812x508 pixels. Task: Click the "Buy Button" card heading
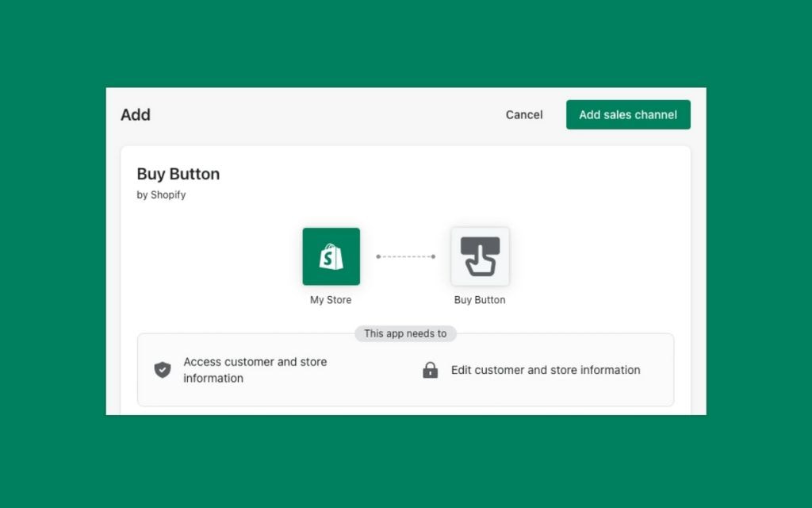[x=178, y=174]
